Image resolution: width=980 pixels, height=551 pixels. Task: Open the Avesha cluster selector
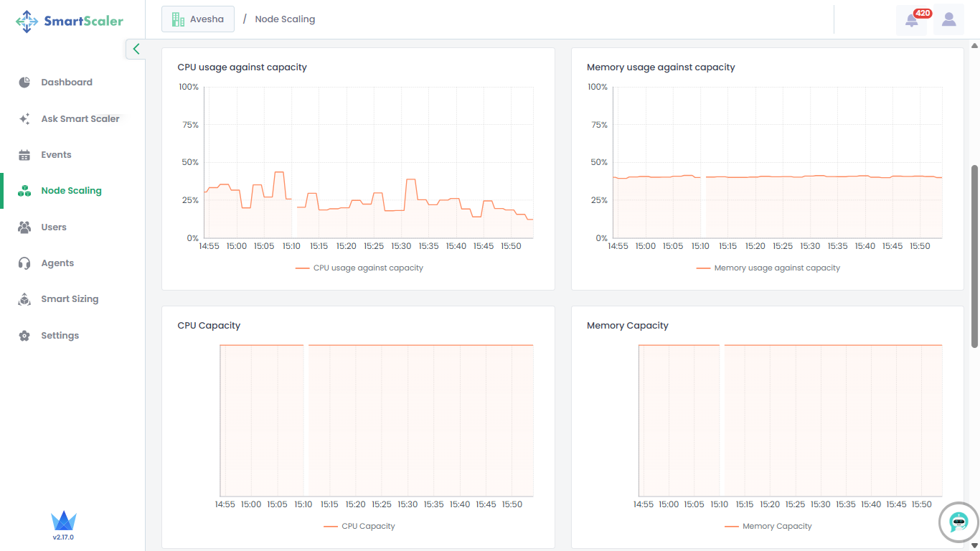tap(198, 19)
